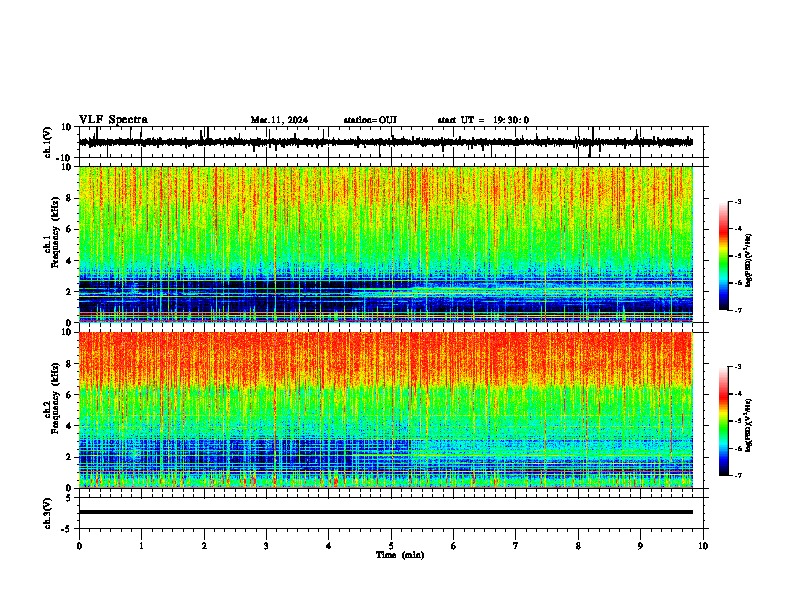Click the ch.3(V) axis label
The width and height of the screenshot is (792, 612).
coord(48,513)
